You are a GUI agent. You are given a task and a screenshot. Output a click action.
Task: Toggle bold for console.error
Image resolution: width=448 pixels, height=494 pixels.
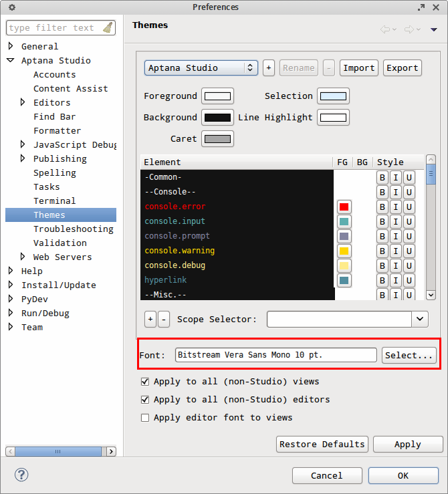tap(382, 207)
